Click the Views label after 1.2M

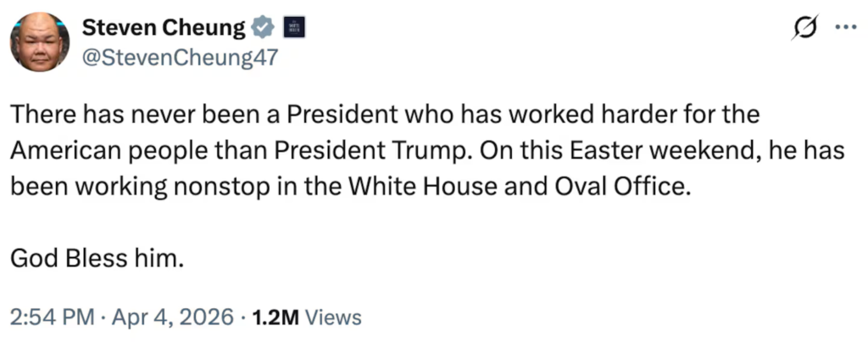[333, 317]
